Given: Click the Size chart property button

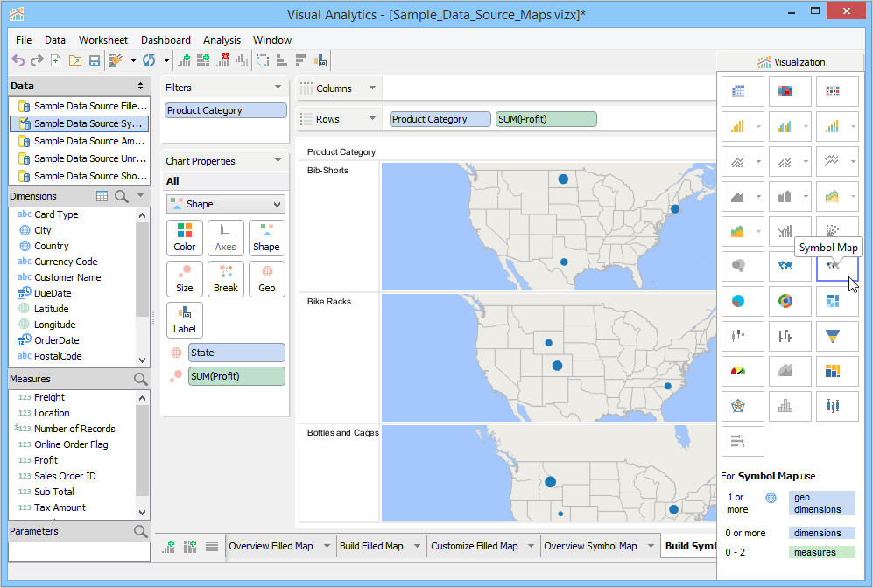Looking at the screenshot, I should coord(185,278).
